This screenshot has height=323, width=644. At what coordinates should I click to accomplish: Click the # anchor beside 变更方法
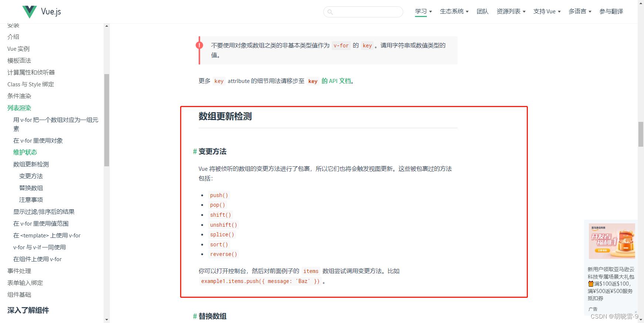(x=195, y=151)
